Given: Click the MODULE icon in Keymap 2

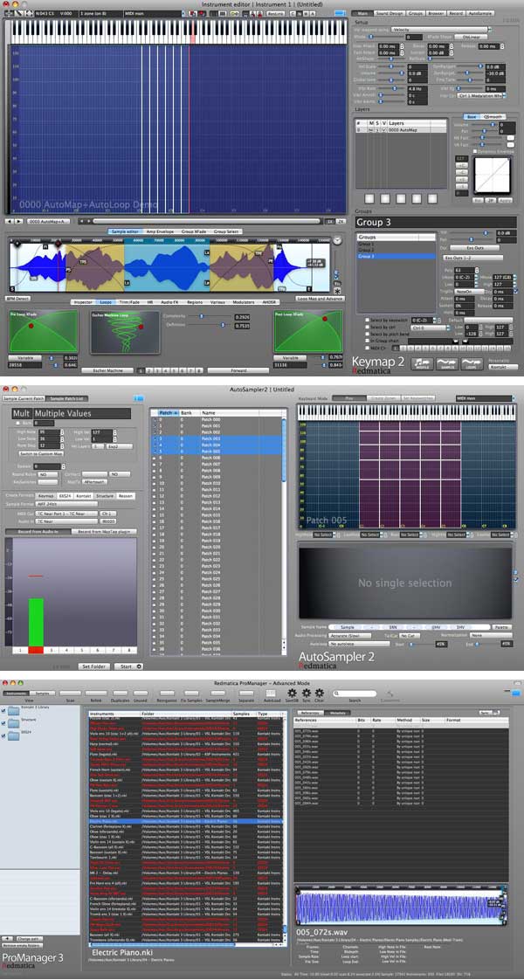Looking at the screenshot, I should (422, 363).
